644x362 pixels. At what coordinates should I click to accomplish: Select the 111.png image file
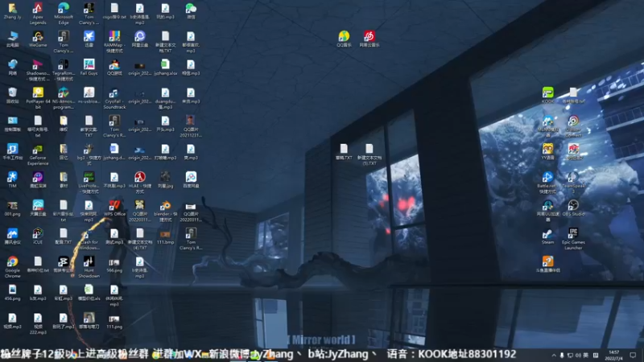click(114, 321)
